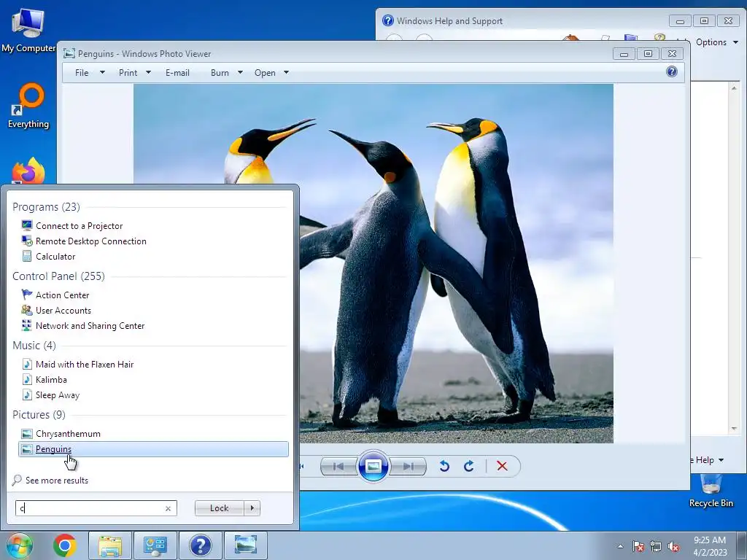Open the Chrysanthemum picture result
Viewport: 747px width, 560px height.
(x=153, y=433)
